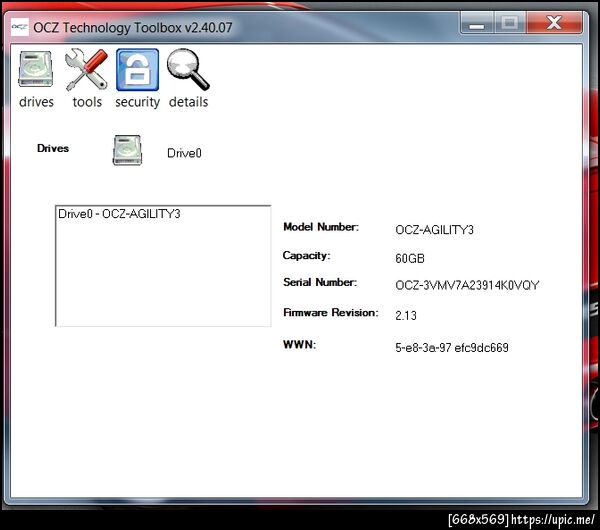Screen dimensions: 600x530
Task: Click the Drive0 label beside the disk icon
Action: pyautogui.click(x=184, y=153)
